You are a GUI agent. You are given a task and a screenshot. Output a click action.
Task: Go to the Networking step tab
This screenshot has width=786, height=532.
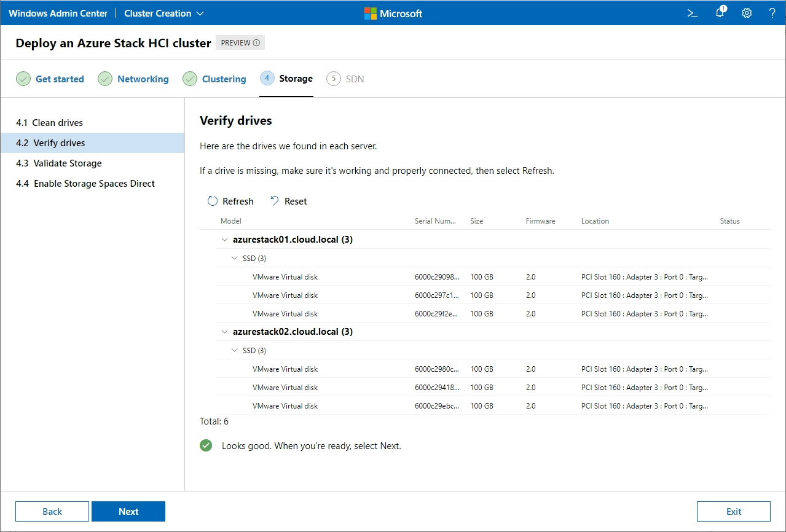(x=143, y=79)
